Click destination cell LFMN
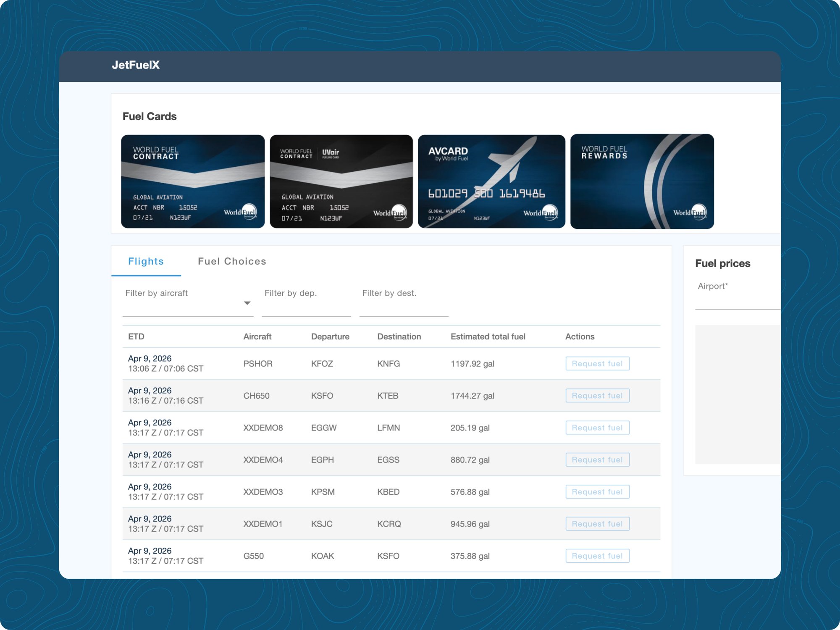Screen dimensions: 840x630 coord(388,428)
